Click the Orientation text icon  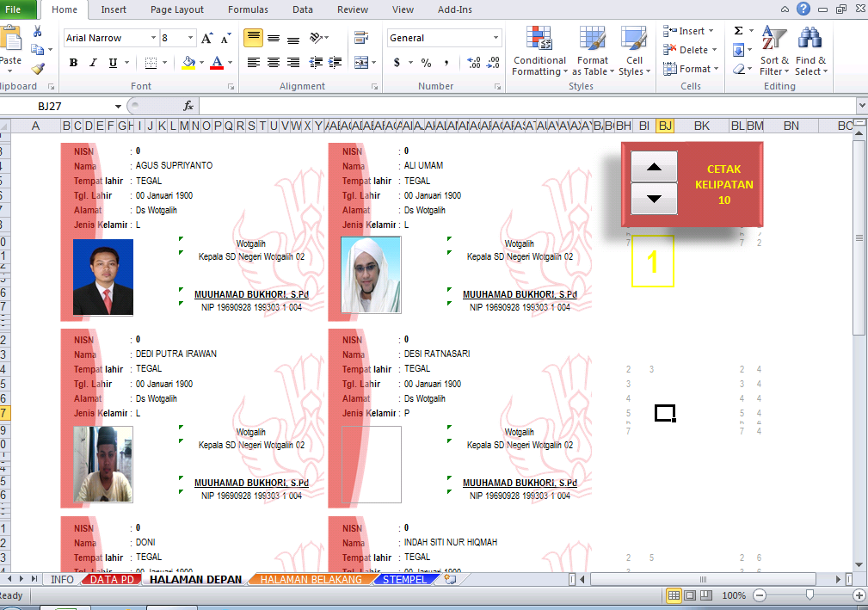[x=317, y=38]
